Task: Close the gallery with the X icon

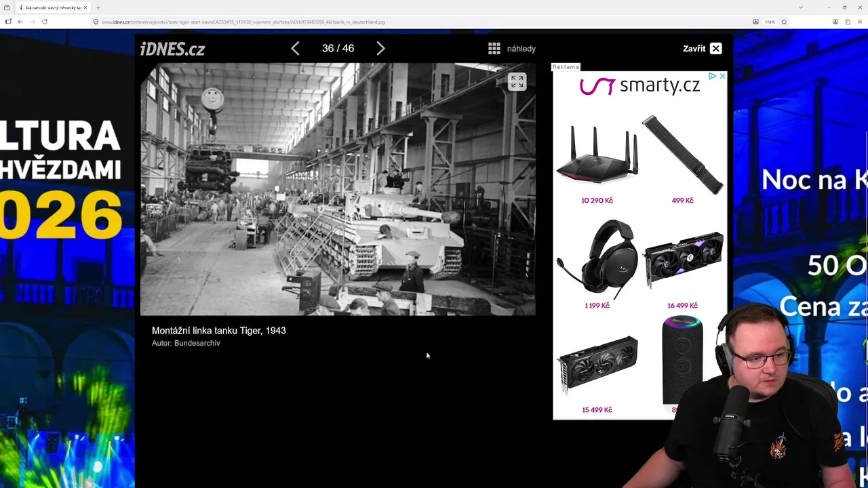Action: pyautogui.click(x=716, y=48)
